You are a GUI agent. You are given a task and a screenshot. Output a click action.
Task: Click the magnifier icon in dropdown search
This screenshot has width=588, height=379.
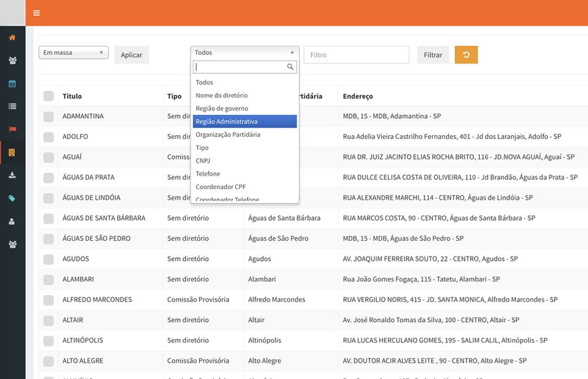[290, 67]
